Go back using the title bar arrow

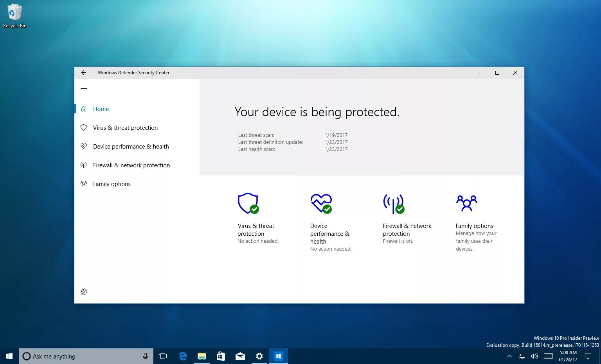[x=83, y=73]
